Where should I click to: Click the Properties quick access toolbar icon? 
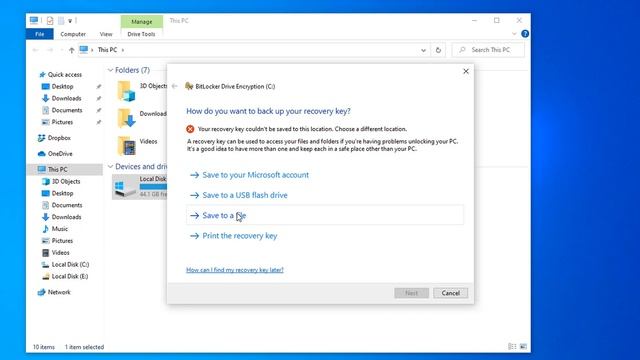pos(50,20)
